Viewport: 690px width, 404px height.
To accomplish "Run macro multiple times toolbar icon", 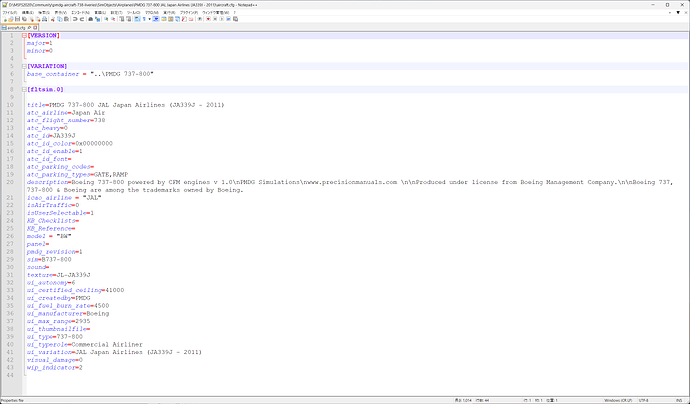I will 228,19.
